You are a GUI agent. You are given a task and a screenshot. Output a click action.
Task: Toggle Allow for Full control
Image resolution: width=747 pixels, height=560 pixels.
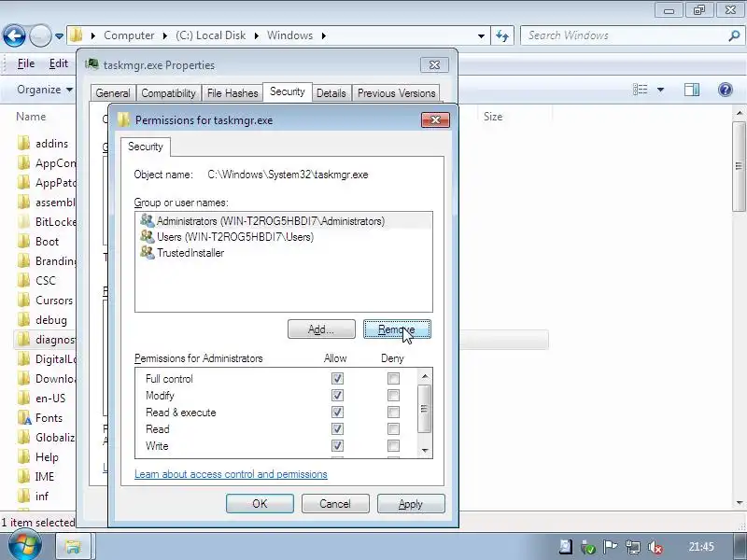(337, 379)
